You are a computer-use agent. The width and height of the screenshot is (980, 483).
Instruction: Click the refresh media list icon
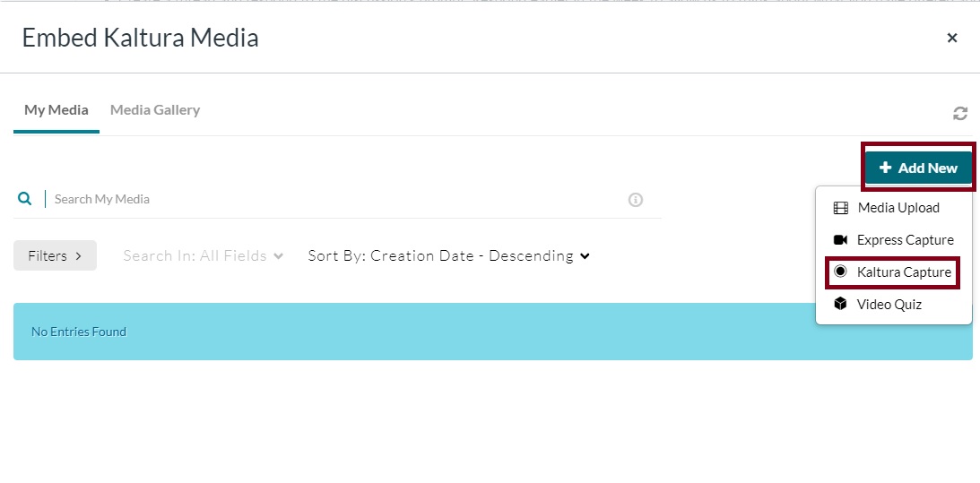(960, 114)
